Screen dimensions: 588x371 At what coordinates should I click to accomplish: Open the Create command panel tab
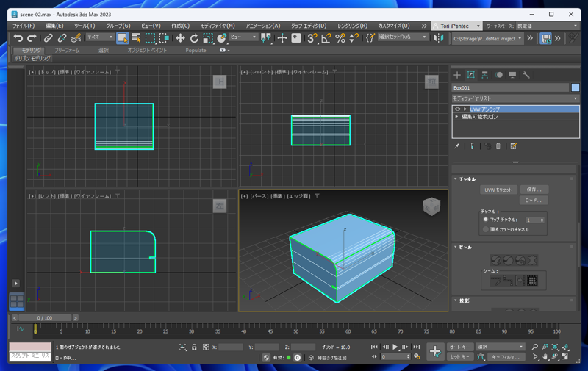(457, 75)
